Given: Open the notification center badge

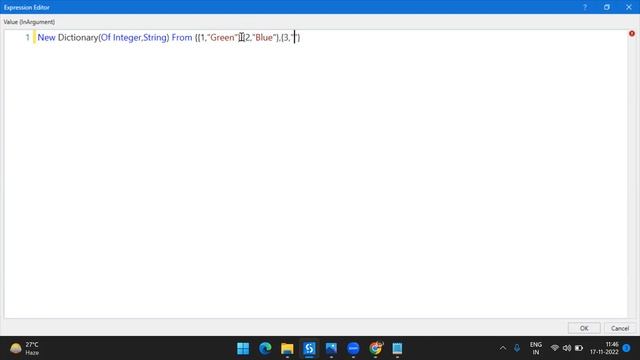Looking at the screenshot, I should coord(627,348).
